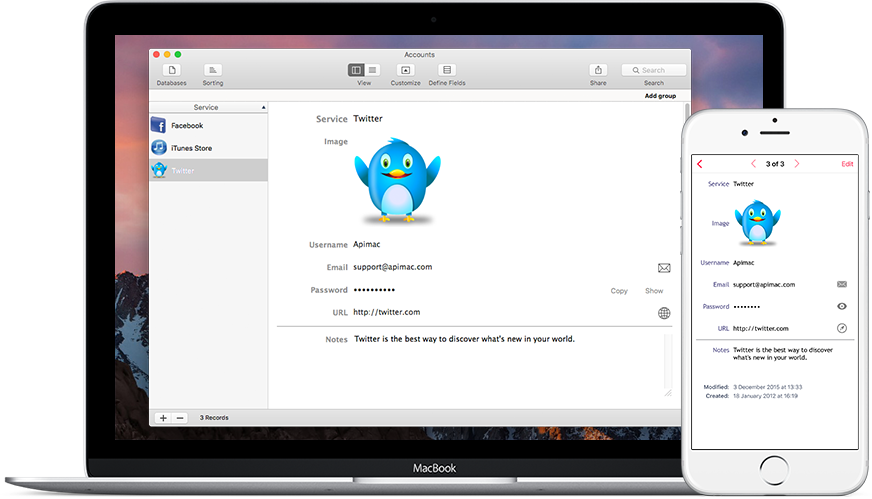This screenshot has width=872, height=499.
Task: Tap Edit on the iPhone screen
Action: point(847,164)
